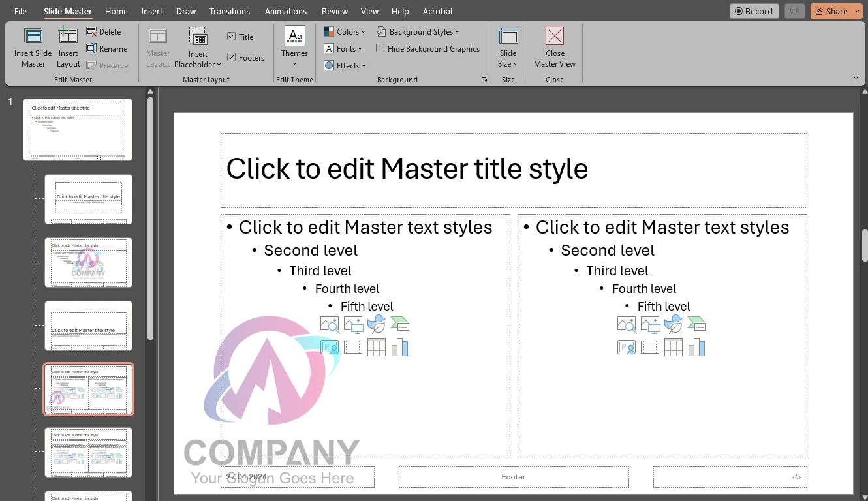868x501 pixels.
Task: Delete the selected layout
Action: coord(104,31)
